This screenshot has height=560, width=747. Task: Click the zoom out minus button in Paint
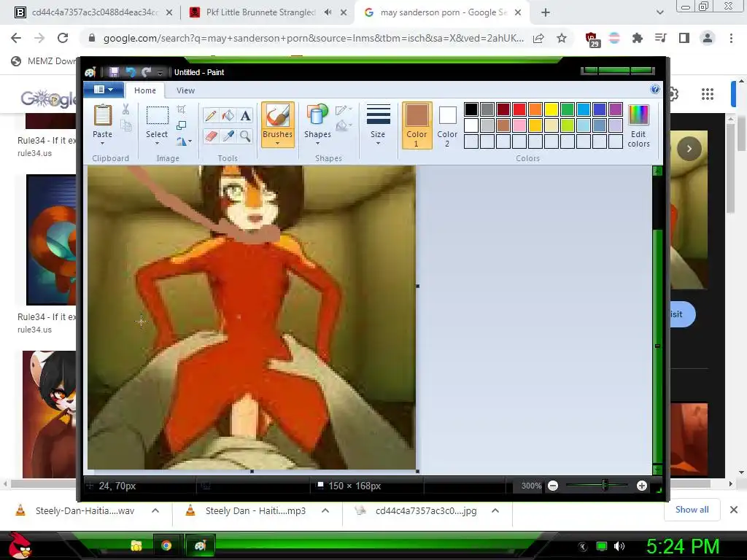pos(553,486)
